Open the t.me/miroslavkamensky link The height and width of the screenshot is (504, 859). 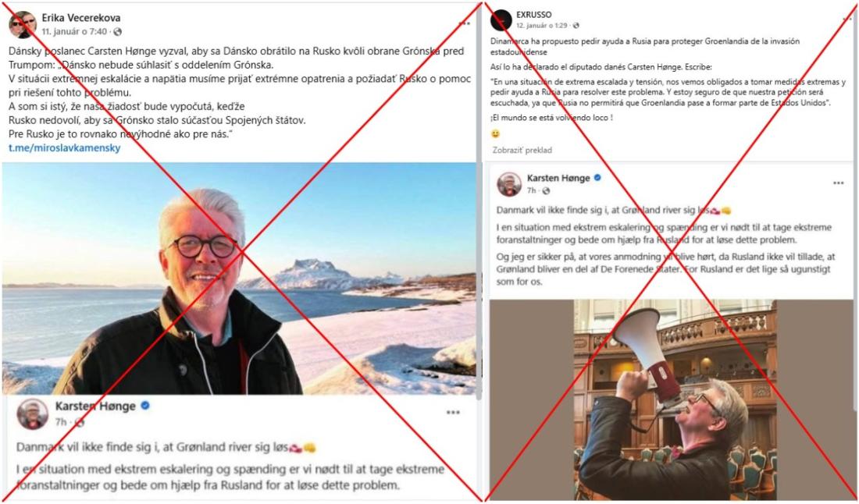tap(65, 147)
